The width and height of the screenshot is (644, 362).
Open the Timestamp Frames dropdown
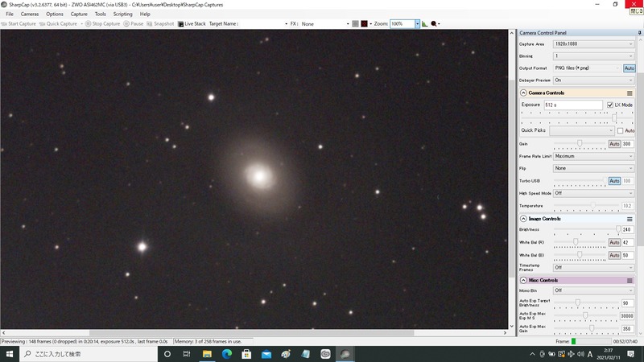click(593, 268)
